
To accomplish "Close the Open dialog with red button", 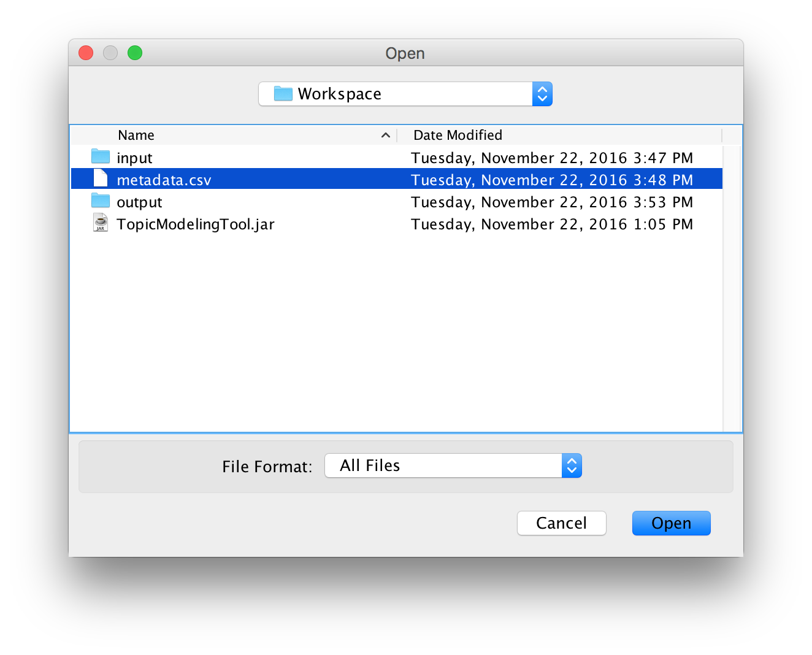I will tap(86, 53).
